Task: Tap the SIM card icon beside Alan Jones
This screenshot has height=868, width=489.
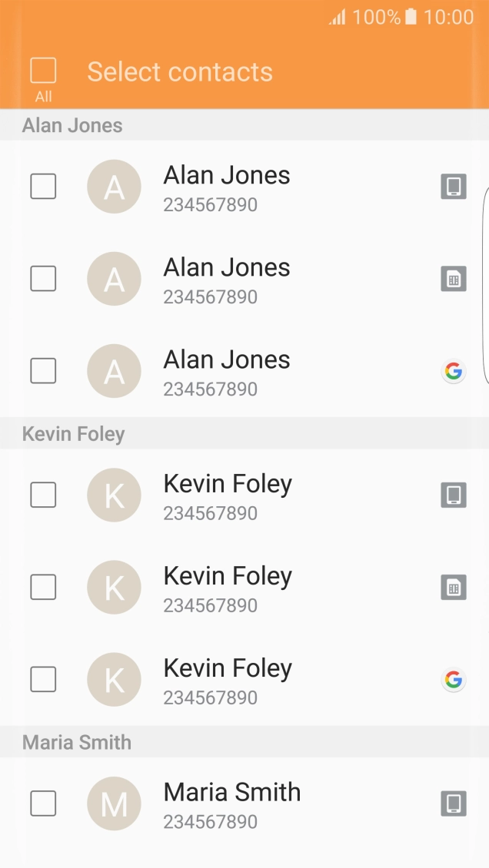Action: point(454,279)
